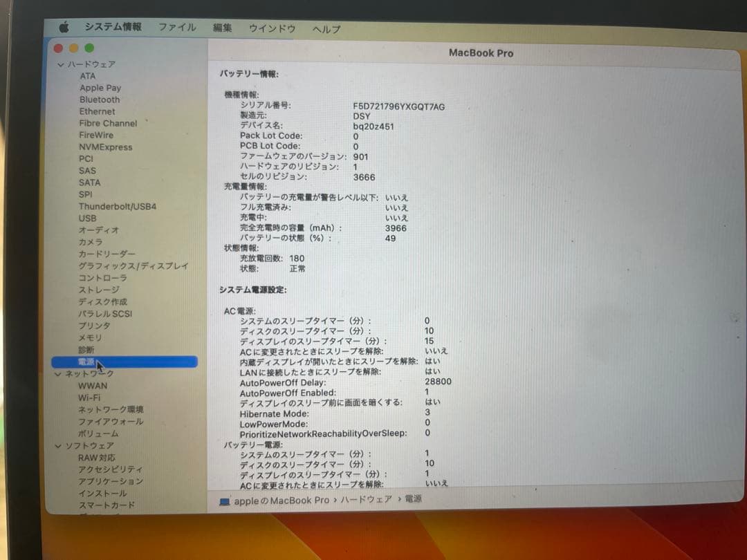The height and width of the screenshot is (560, 747).
Task: Click appleのMacBook Pro in the path bar
Action: click(x=282, y=501)
